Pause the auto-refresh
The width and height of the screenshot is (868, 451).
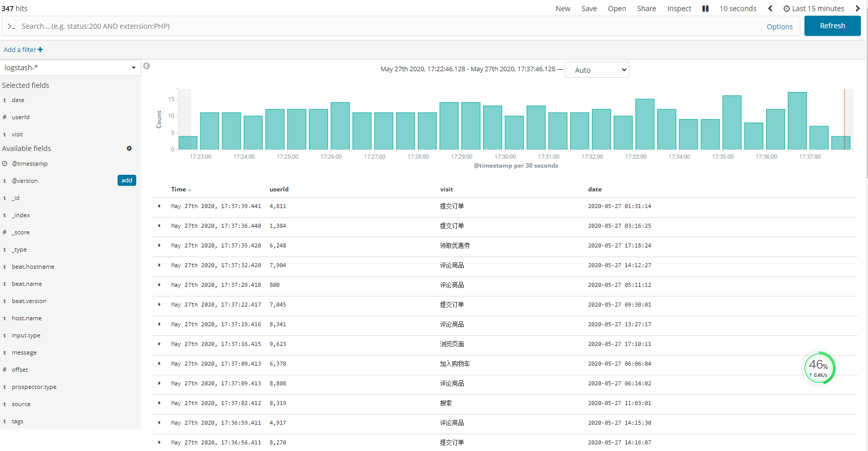706,9
